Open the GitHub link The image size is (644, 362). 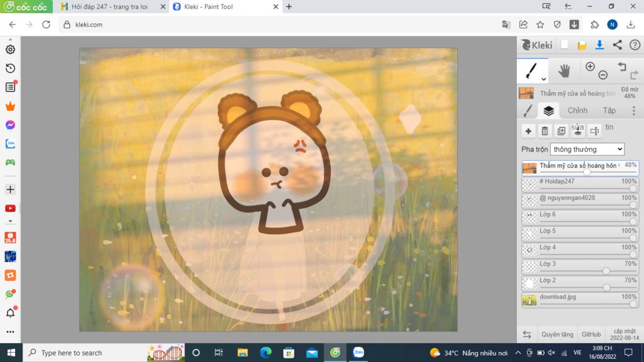pos(591,334)
